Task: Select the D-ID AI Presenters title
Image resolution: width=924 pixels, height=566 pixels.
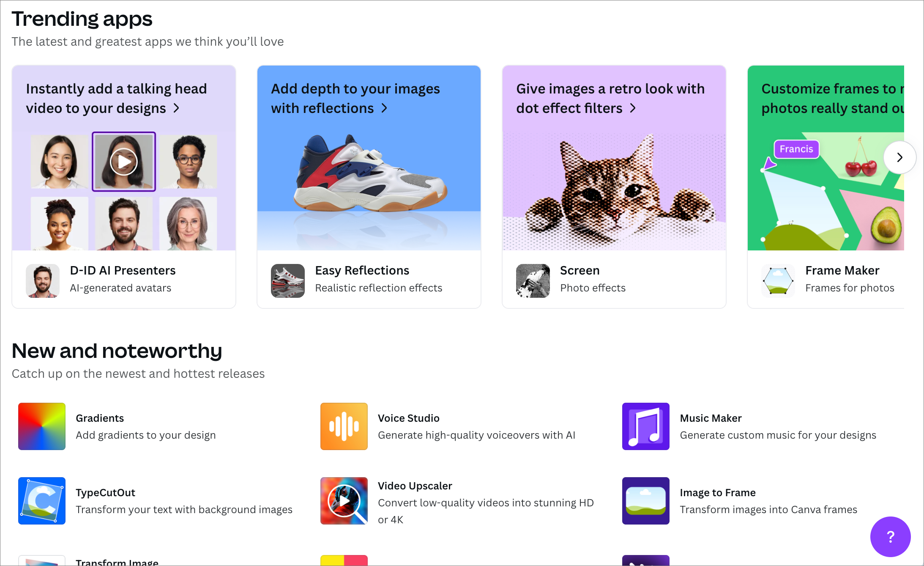Action: [x=123, y=270]
